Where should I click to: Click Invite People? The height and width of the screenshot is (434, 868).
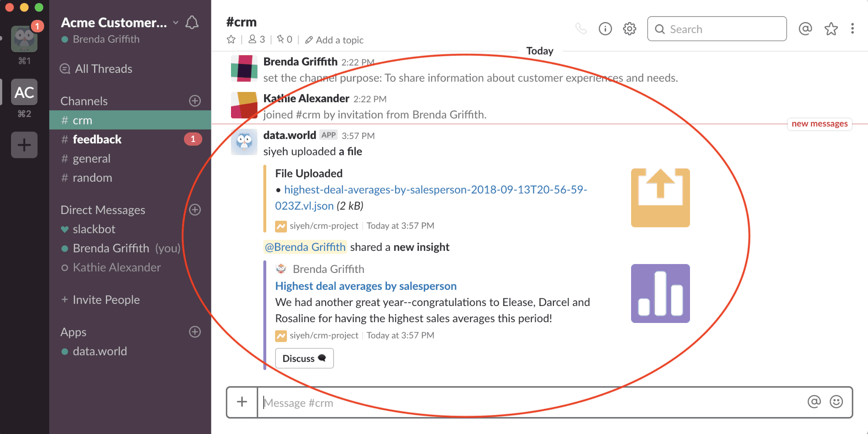point(100,300)
